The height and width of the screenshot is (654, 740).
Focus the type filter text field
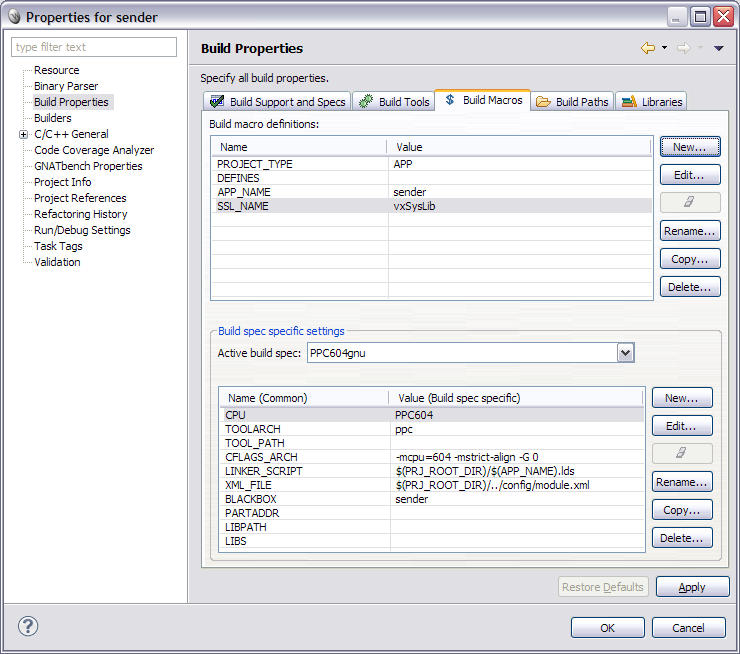click(94, 47)
